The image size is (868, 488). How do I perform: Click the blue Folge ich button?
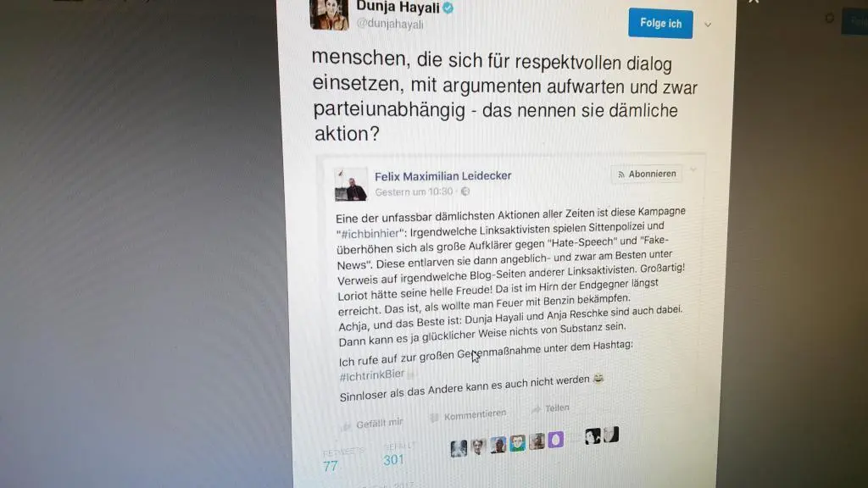coord(659,23)
